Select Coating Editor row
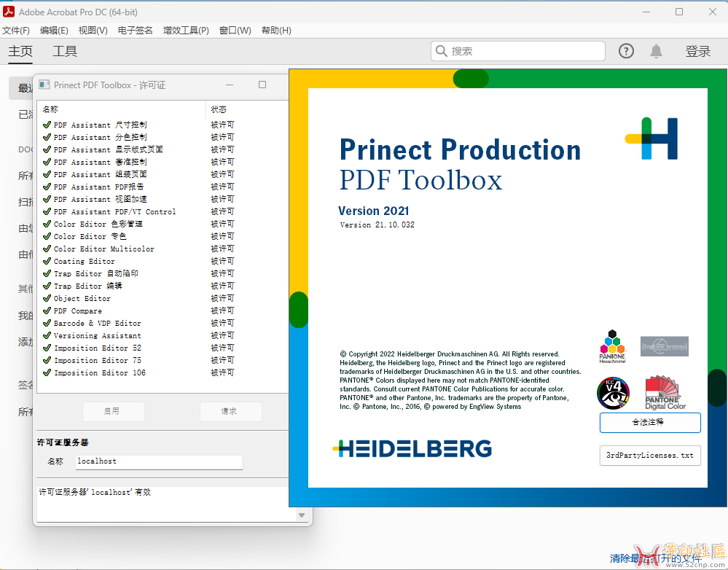 pos(163,261)
